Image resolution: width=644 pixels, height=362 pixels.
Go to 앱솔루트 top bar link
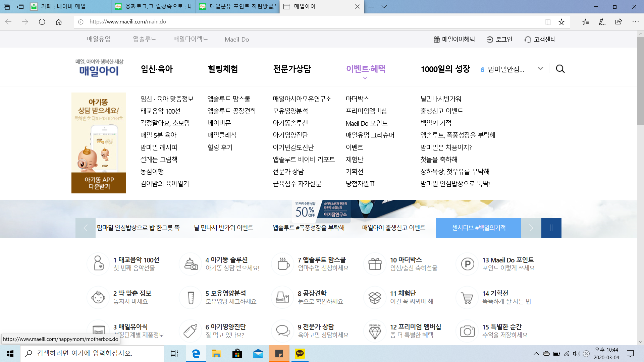coord(145,39)
